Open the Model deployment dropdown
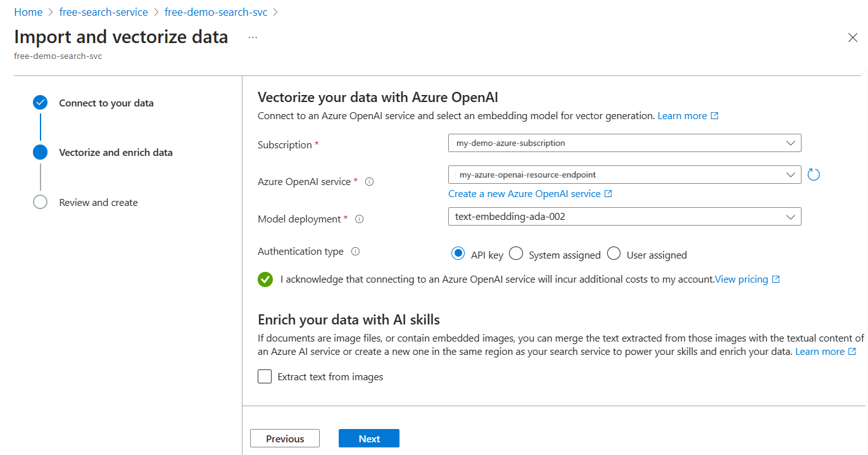 pos(624,217)
